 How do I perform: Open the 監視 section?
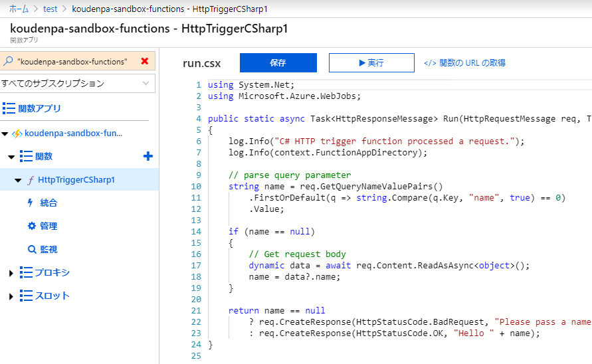49,249
